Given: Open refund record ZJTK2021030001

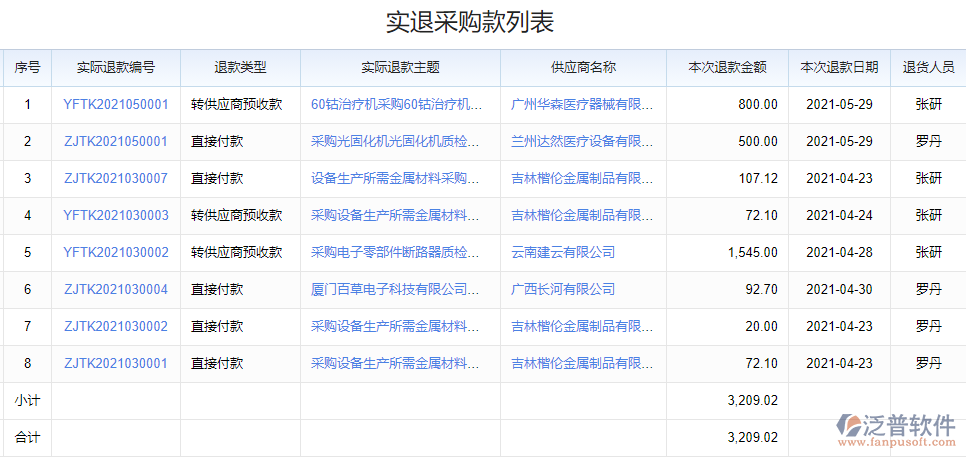Looking at the screenshot, I should (x=115, y=363).
